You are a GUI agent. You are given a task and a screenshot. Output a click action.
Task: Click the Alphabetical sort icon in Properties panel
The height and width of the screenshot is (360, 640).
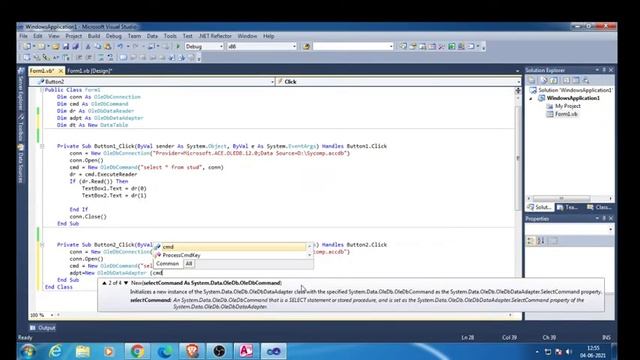[x=541, y=241]
